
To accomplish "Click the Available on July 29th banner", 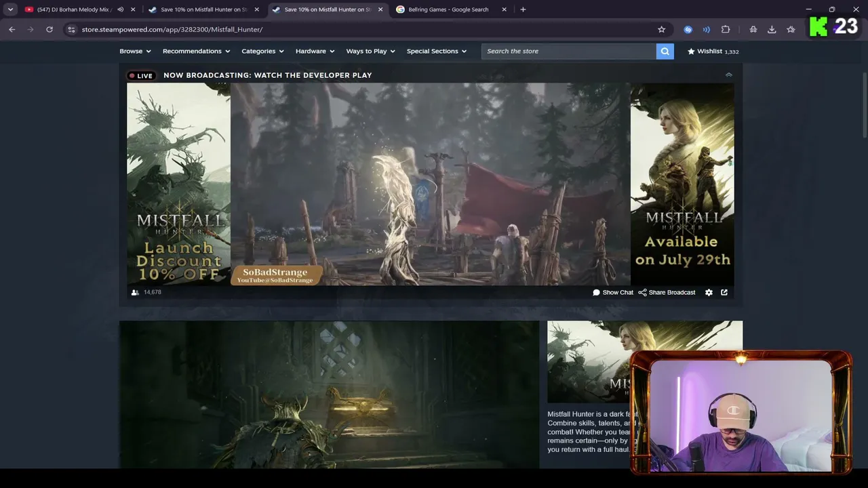I will (x=682, y=184).
